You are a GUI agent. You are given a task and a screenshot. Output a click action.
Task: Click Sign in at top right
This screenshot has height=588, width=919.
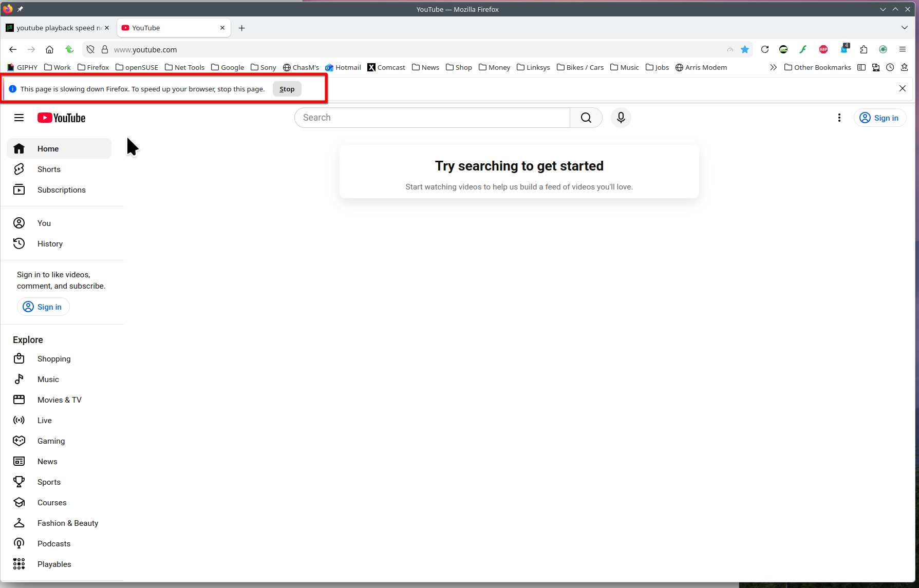coord(880,118)
